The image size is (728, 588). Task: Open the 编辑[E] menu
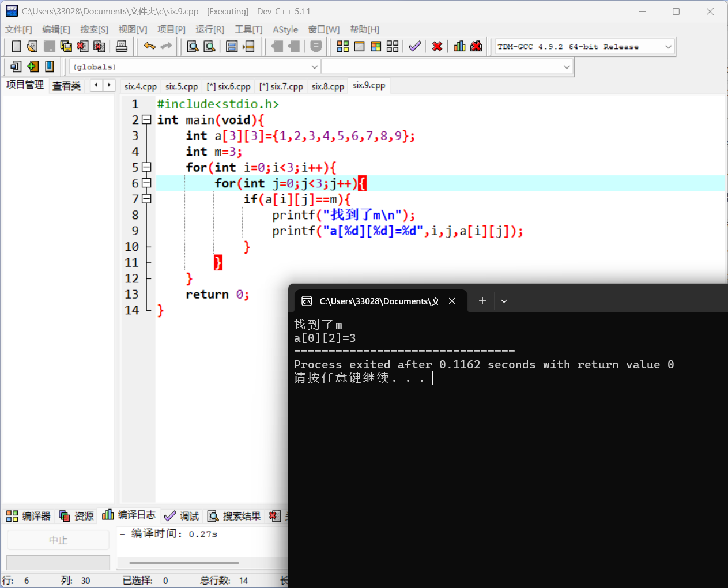point(56,29)
